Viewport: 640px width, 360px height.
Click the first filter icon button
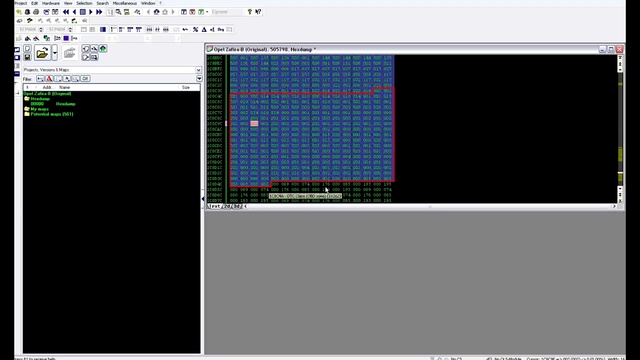point(40,78)
